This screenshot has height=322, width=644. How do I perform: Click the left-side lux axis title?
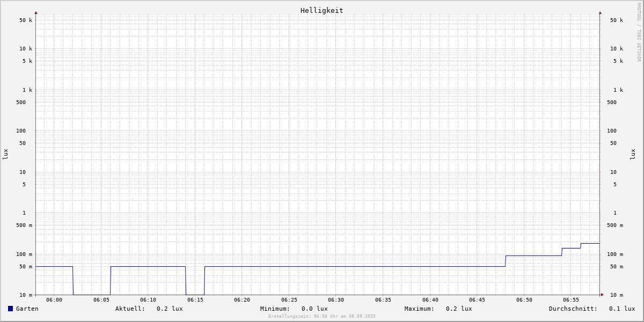point(5,154)
